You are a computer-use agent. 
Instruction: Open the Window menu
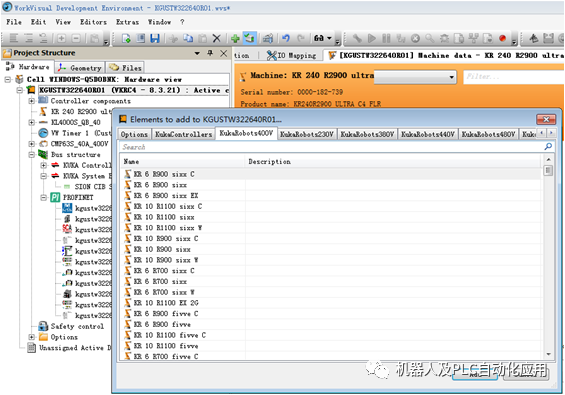coord(159,22)
